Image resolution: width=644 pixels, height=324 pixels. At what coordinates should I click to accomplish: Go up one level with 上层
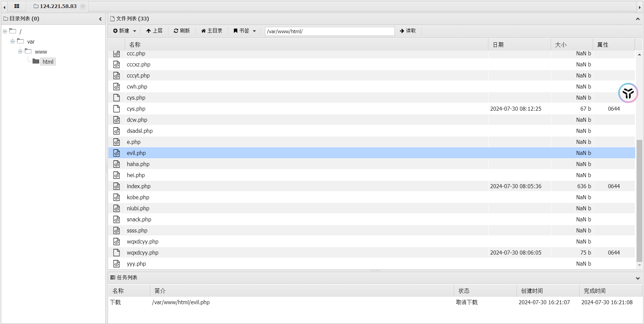154,31
